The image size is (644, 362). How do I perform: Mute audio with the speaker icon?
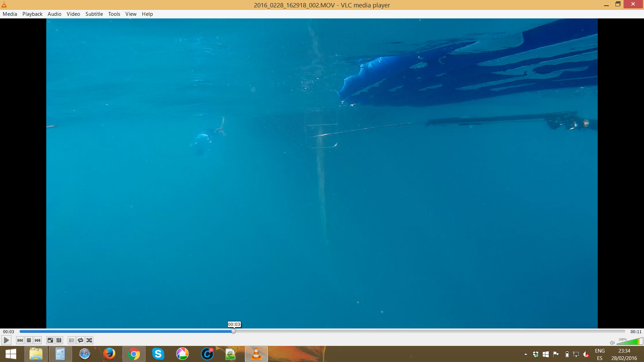tap(612, 343)
